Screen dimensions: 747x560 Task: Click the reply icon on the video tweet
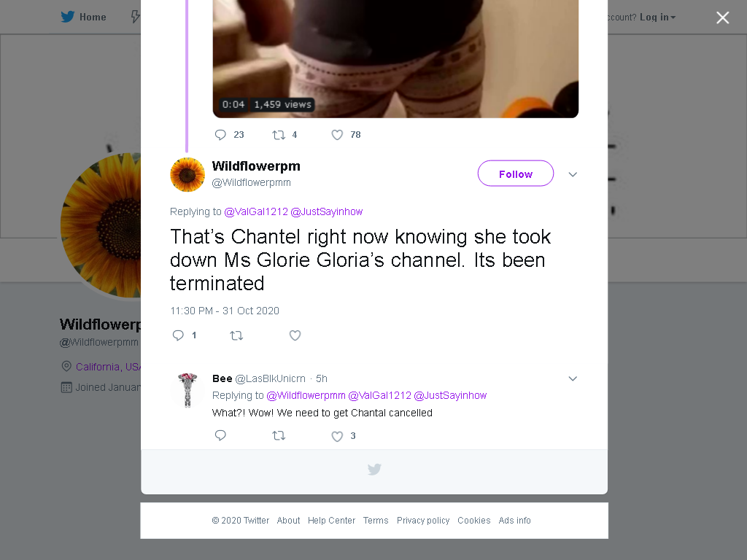[x=220, y=135]
